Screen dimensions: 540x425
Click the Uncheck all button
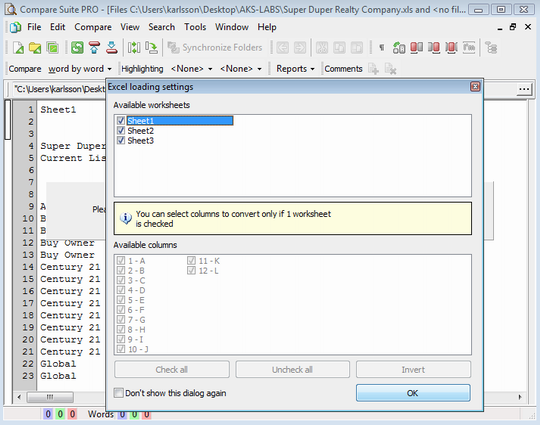pos(292,370)
